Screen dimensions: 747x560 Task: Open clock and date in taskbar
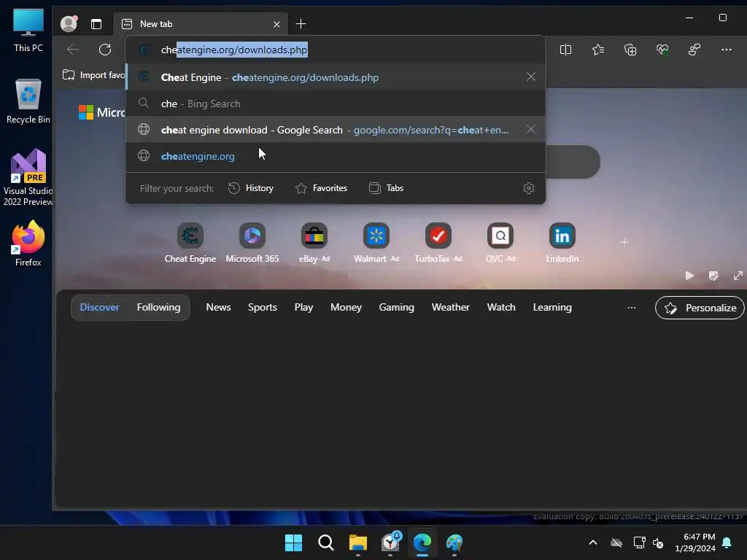(x=695, y=542)
